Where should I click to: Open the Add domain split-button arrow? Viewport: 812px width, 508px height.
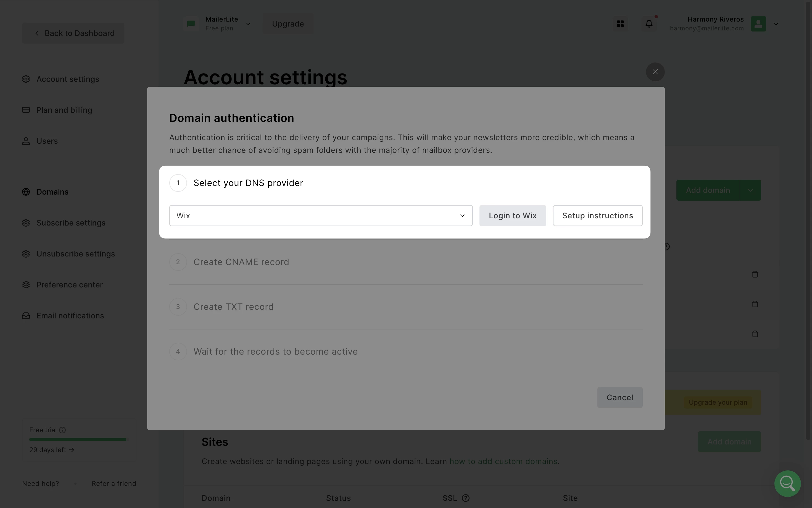(x=750, y=190)
